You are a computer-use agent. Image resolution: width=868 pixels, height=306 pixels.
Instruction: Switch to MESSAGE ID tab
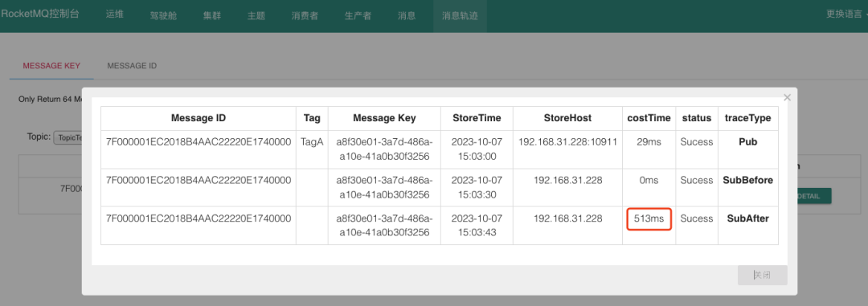[x=132, y=66]
